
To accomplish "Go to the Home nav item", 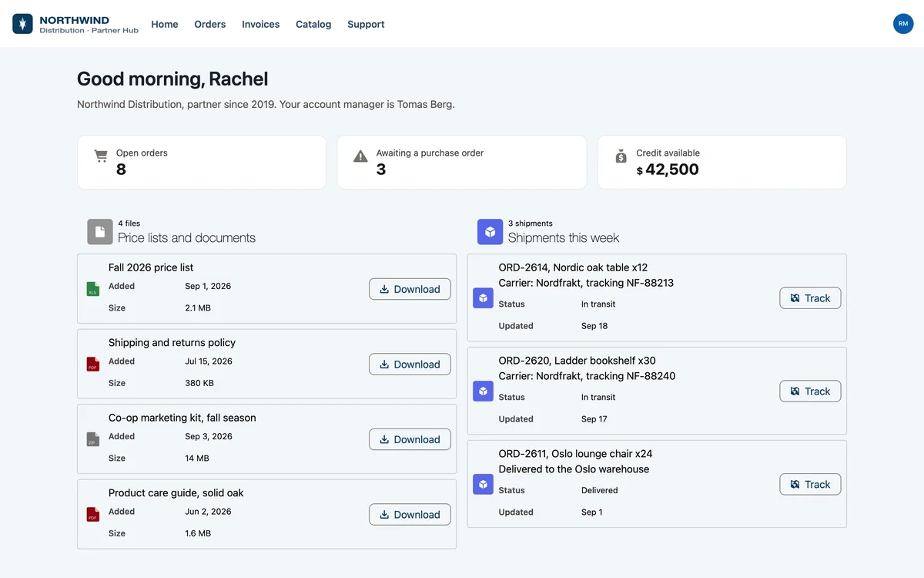I will (165, 25).
